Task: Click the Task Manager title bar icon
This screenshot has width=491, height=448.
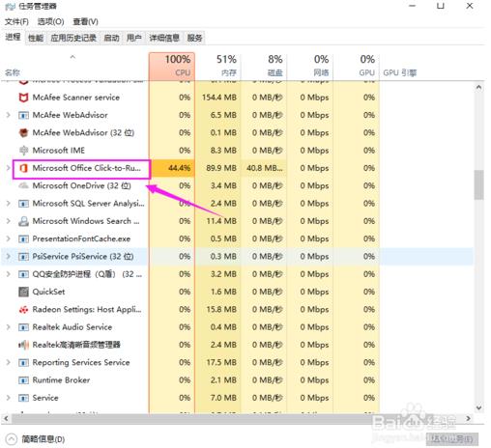Action: tap(10, 7)
